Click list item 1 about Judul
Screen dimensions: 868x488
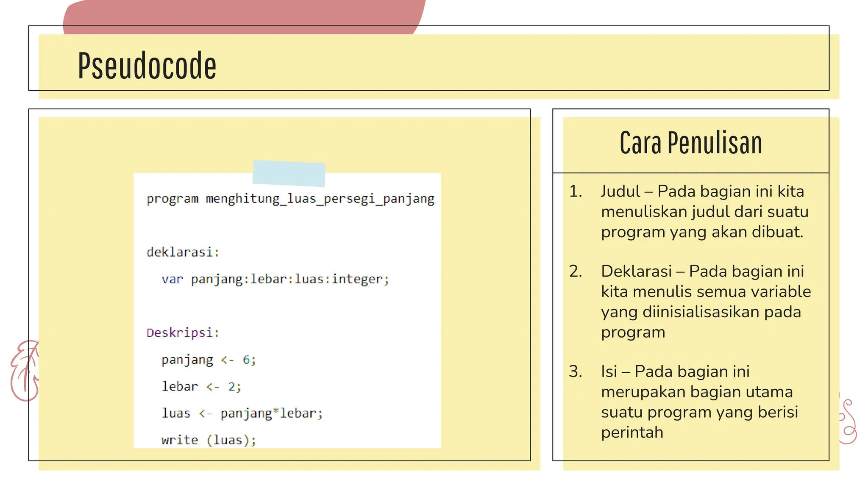click(704, 211)
